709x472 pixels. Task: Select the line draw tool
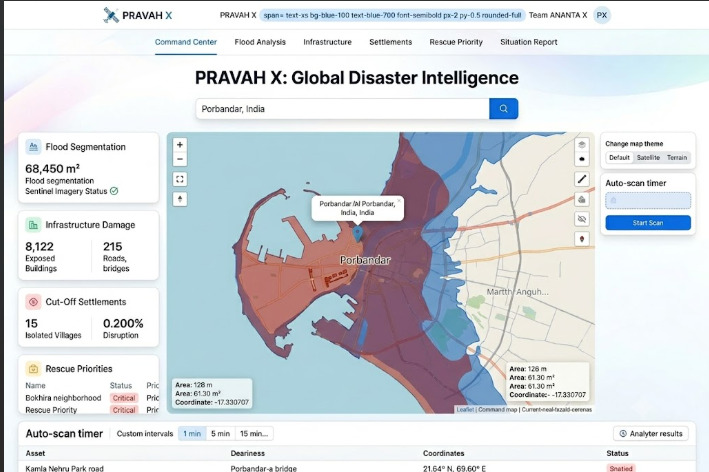[x=582, y=179]
